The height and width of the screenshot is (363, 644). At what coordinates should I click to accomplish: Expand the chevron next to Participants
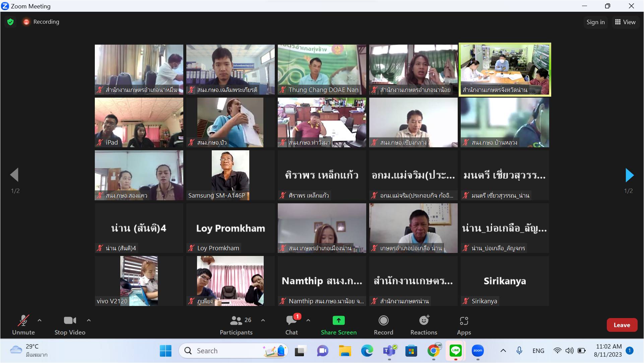(x=263, y=321)
